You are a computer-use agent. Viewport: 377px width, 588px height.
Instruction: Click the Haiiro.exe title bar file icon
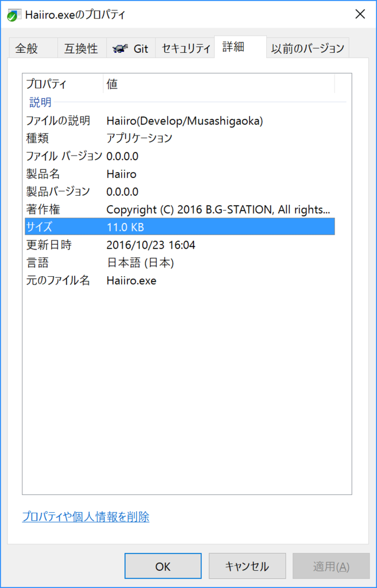(x=13, y=14)
